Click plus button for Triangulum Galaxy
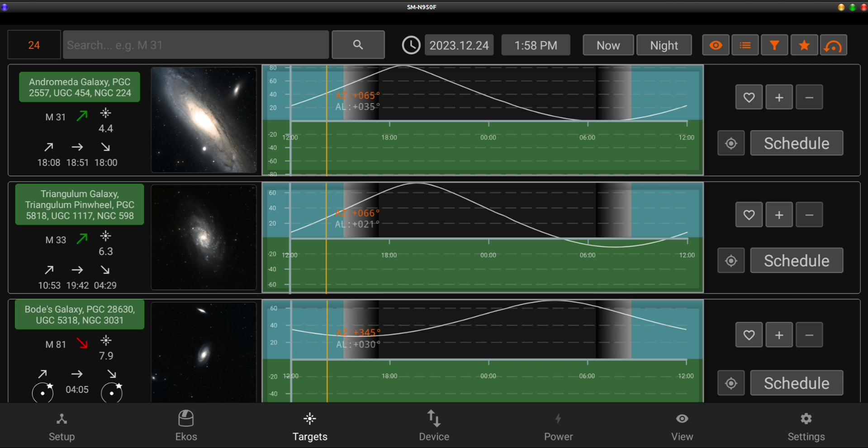The width and height of the screenshot is (868, 448). pyautogui.click(x=779, y=215)
